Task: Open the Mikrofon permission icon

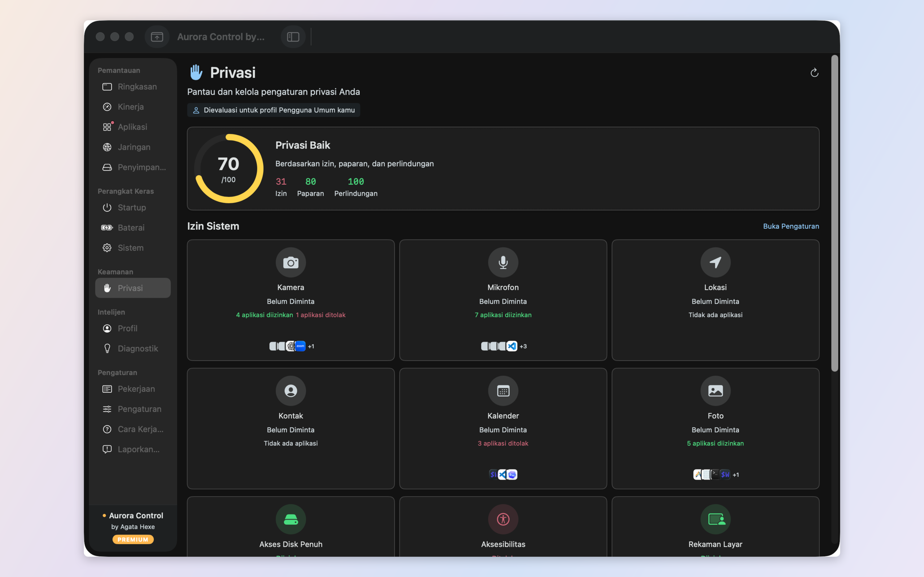Action: [x=503, y=263]
